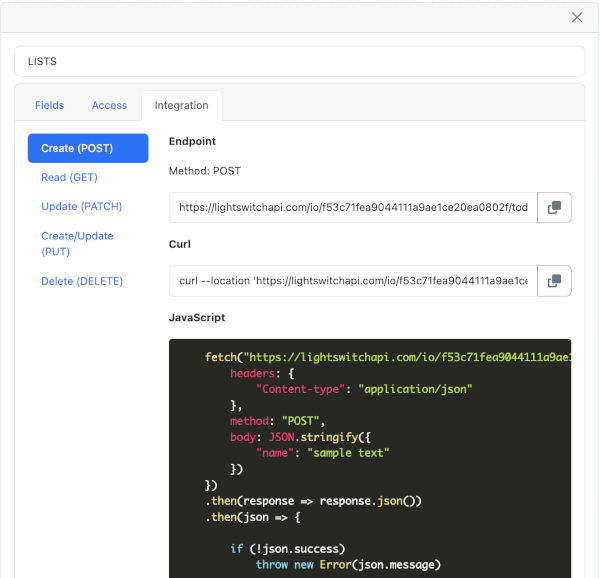Open the Read (GET) integration

point(69,177)
